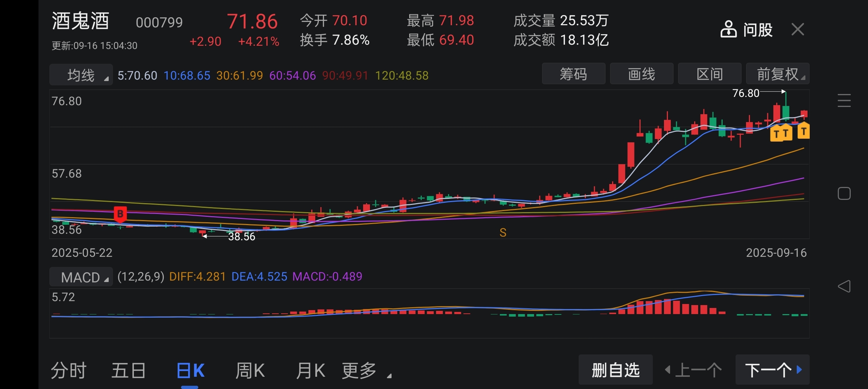The height and width of the screenshot is (389, 868).
Task: Switch to 分时 intraday tab
Action: (x=68, y=370)
